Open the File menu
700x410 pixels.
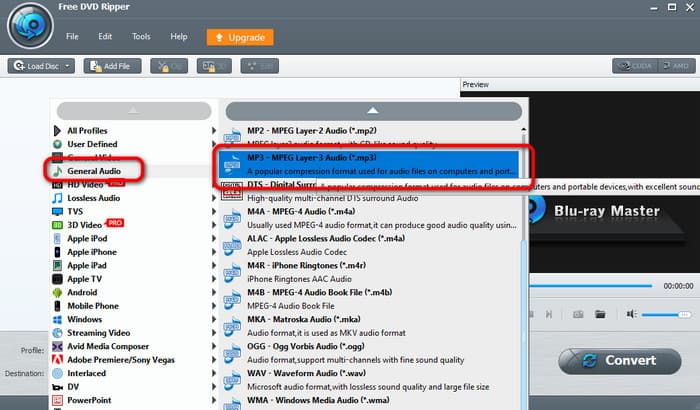(x=72, y=37)
